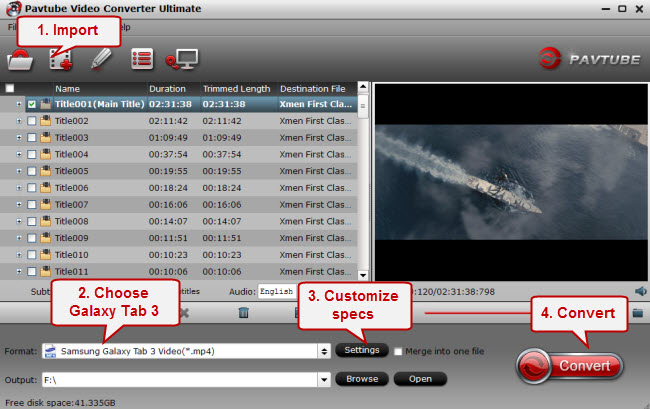
Task: Click the Title009 clapboard icon
Action: (46, 238)
